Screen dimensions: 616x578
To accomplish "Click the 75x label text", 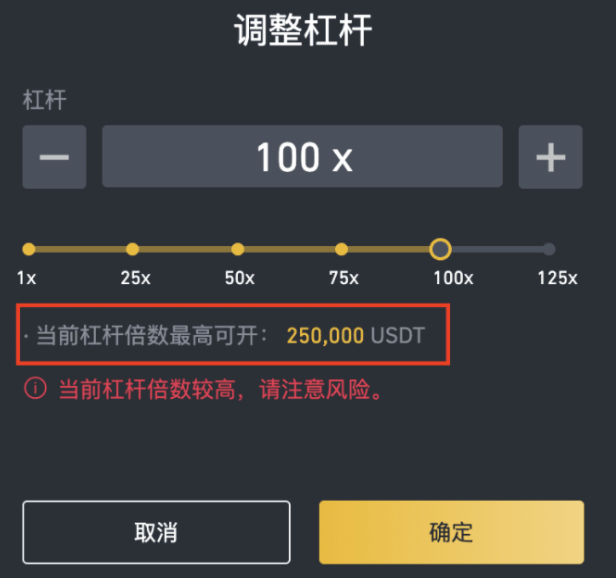I will tap(344, 278).
